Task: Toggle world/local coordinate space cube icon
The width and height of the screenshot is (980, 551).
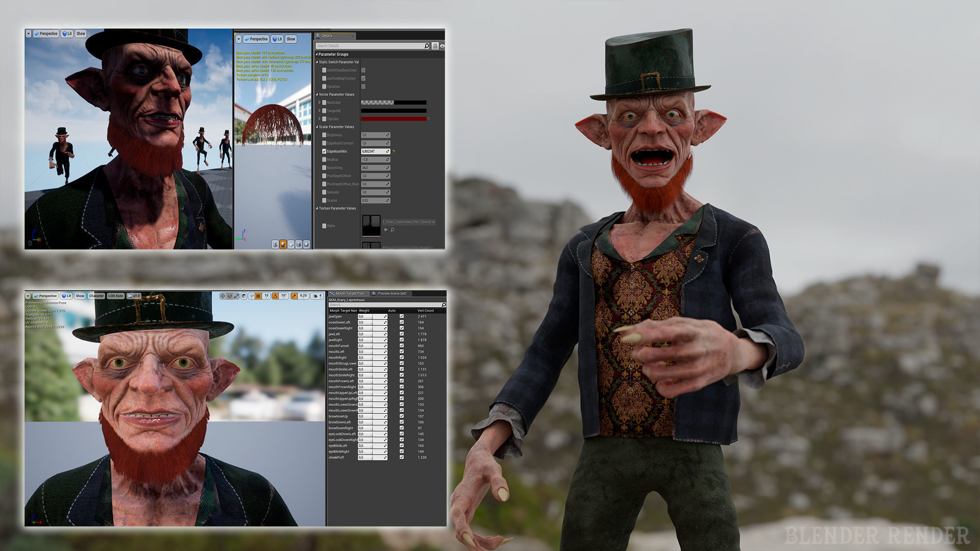Action: point(243,296)
